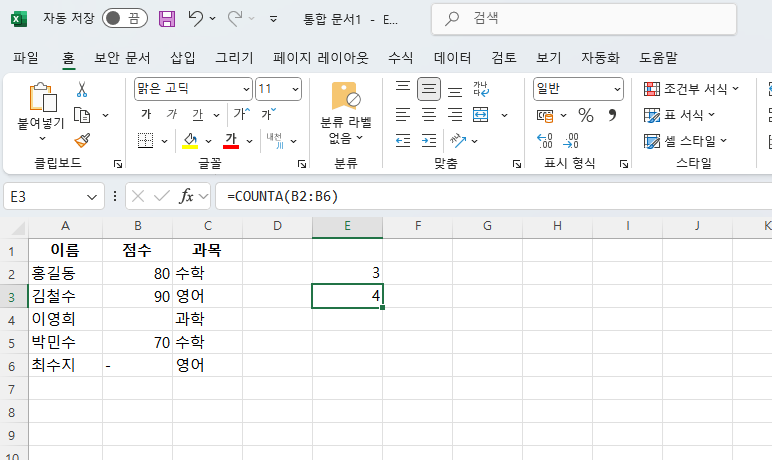
Task: Click Merge and Center icon
Action: [x=481, y=115]
